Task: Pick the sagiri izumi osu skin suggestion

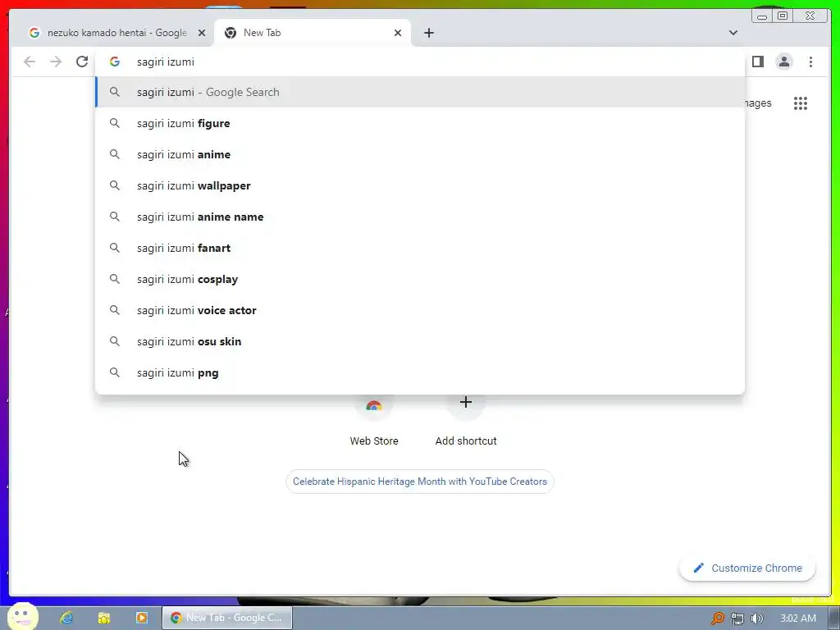Action: 420,341
